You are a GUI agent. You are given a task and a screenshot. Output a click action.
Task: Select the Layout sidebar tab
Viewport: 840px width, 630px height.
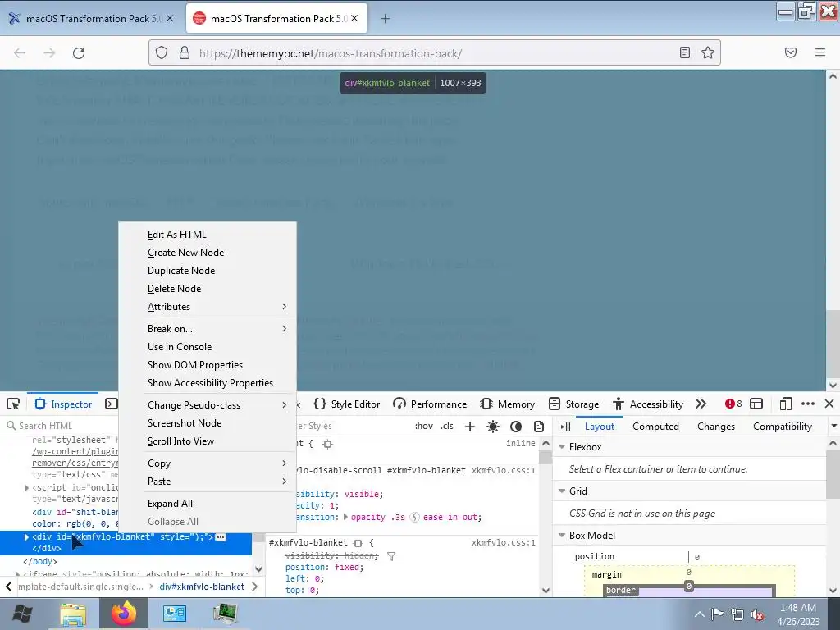coord(599,427)
